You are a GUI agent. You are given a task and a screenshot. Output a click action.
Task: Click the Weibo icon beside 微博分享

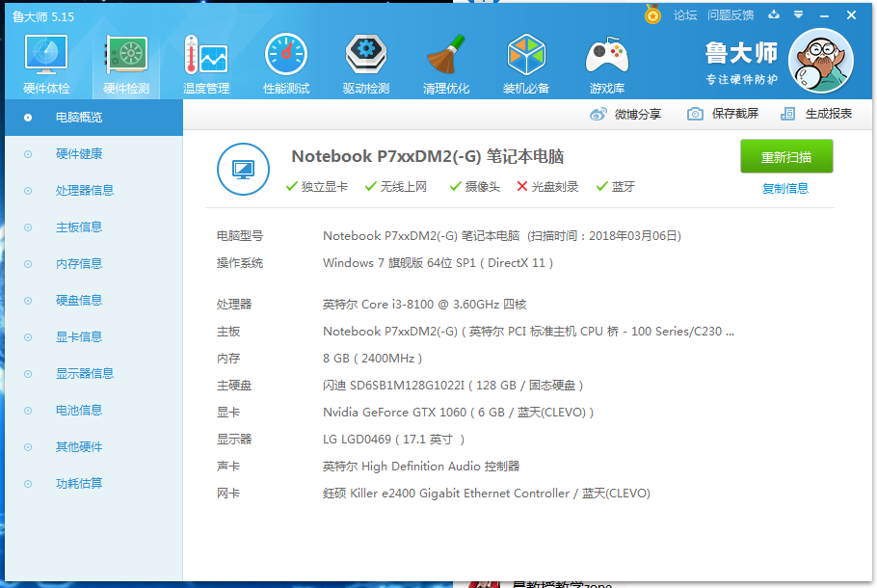click(598, 114)
